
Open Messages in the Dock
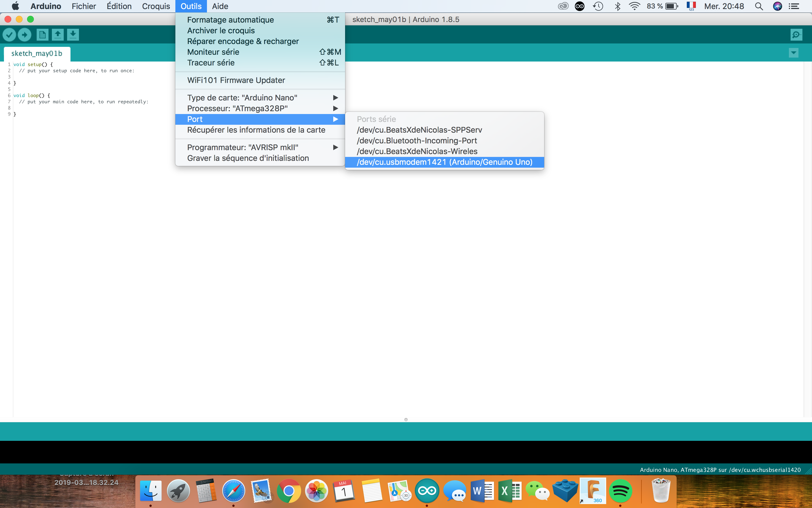coord(455,491)
